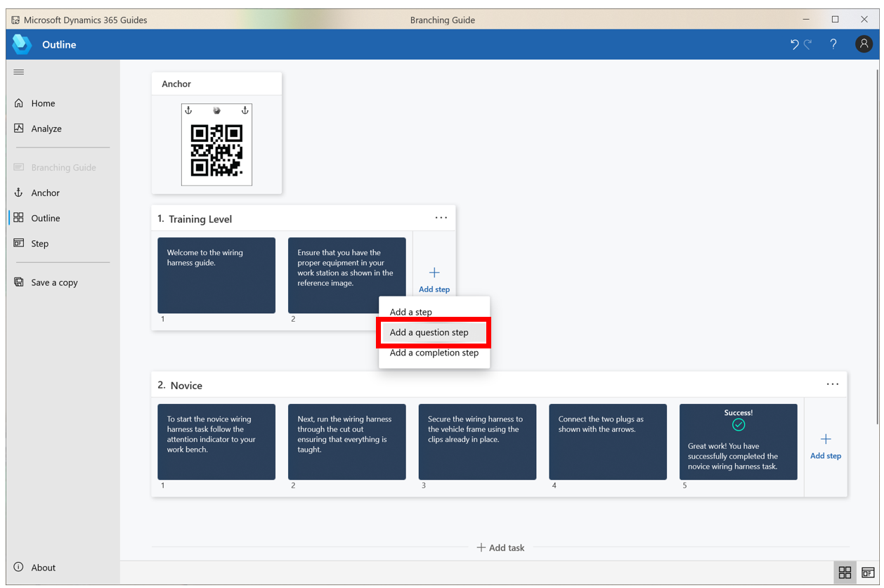This screenshot has width=884, height=588.
Task: Open the QR code anchor thumbnail
Action: coord(216,145)
